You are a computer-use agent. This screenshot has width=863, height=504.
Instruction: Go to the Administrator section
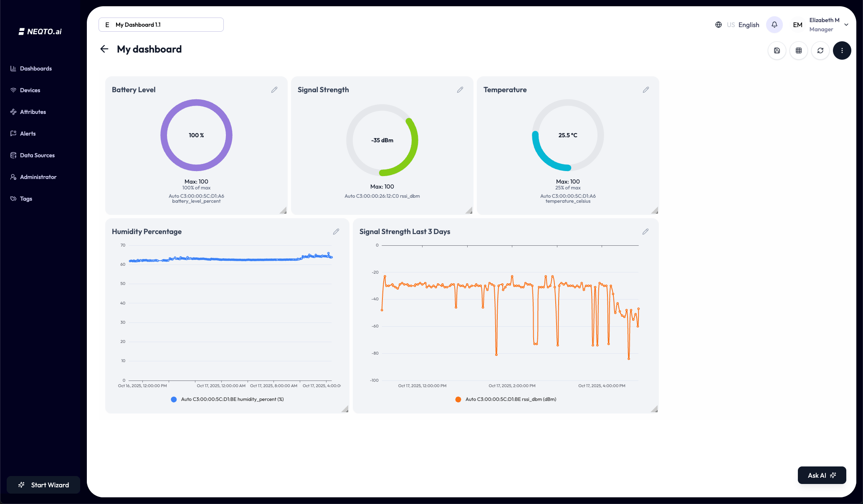coord(38,176)
